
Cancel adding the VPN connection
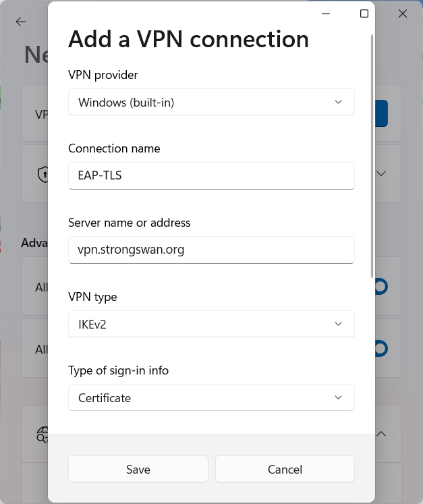point(285,470)
